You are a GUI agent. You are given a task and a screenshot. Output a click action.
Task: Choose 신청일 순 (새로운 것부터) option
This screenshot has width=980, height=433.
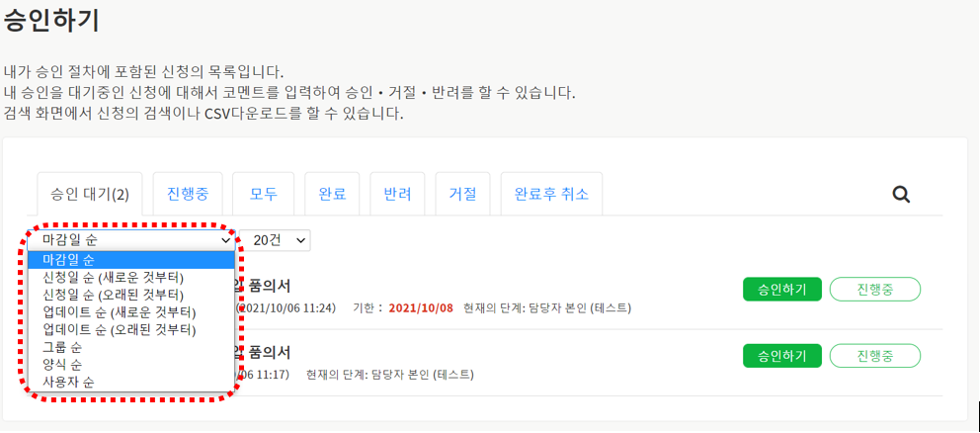tap(113, 278)
